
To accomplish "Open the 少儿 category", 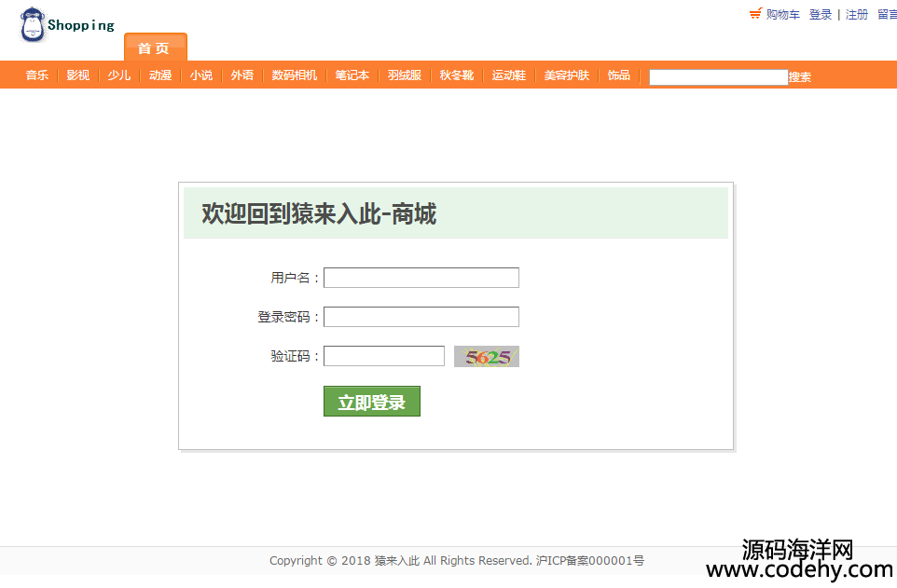I will click(119, 75).
